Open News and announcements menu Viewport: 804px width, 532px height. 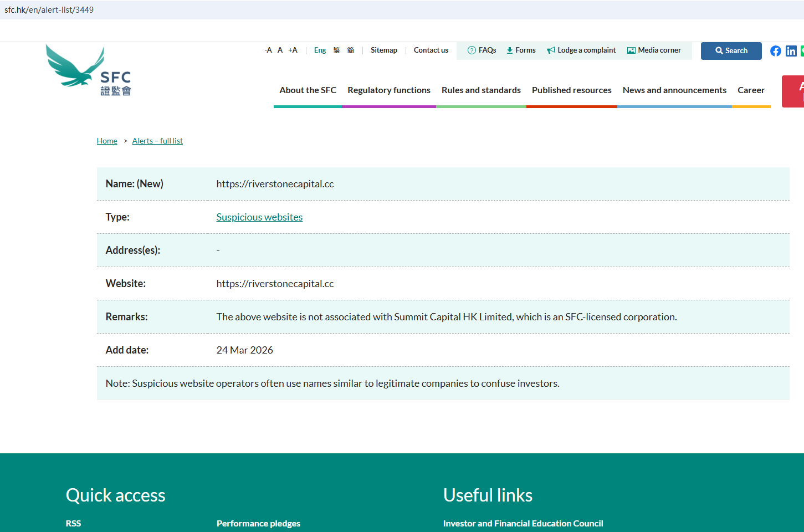coord(674,90)
